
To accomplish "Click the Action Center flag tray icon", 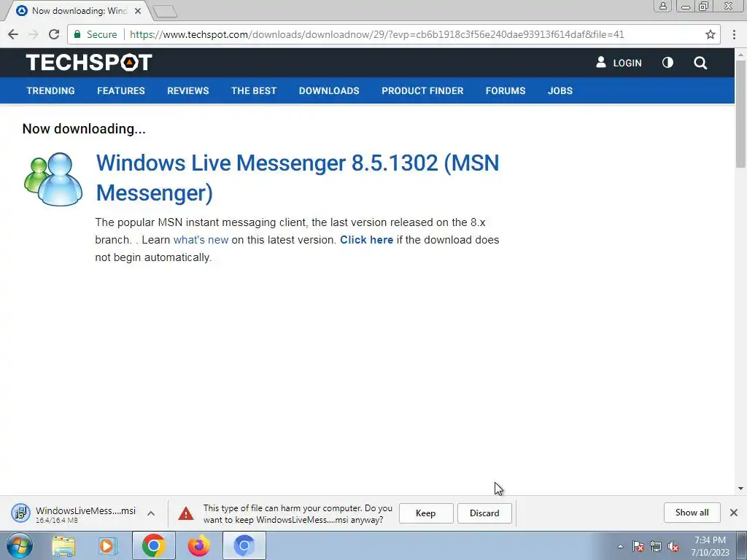I will tap(638, 546).
